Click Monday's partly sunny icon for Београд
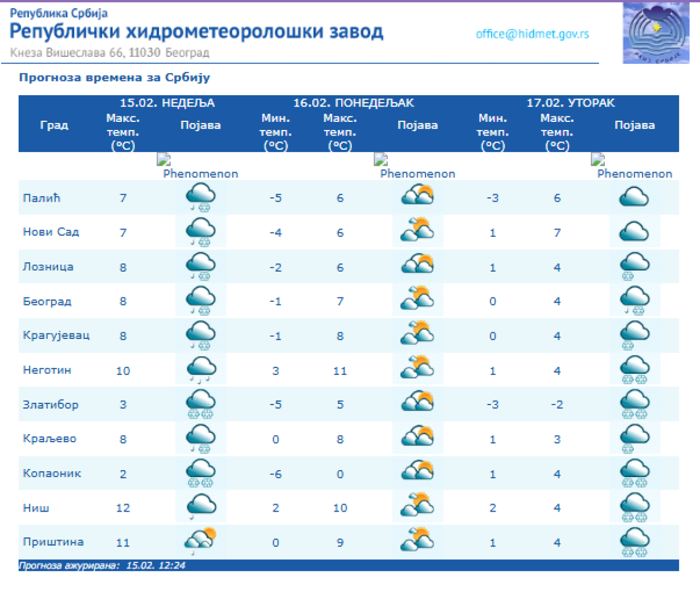Viewport: 700px width, 592px height. [x=417, y=301]
